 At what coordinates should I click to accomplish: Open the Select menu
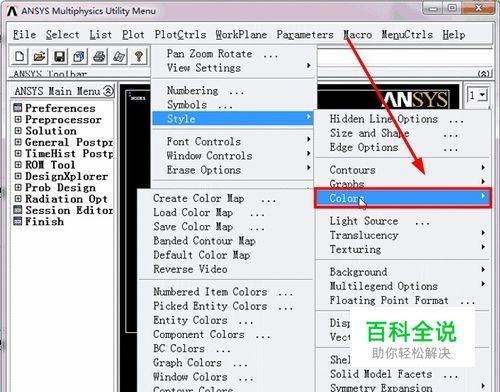[63, 35]
